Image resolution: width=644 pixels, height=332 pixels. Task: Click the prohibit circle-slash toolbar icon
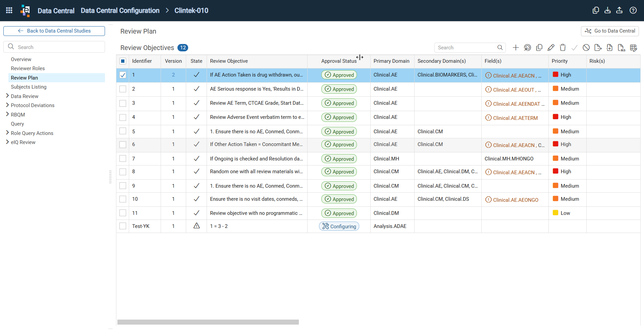tap(586, 48)
